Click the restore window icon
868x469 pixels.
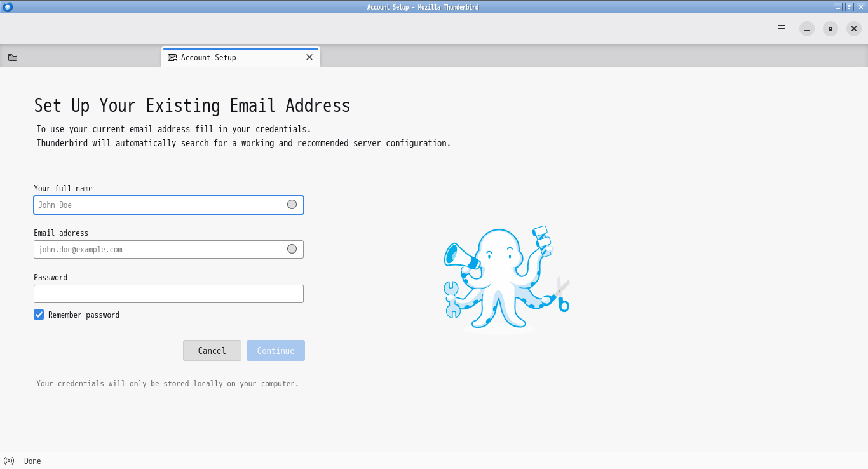coord(830,29)
